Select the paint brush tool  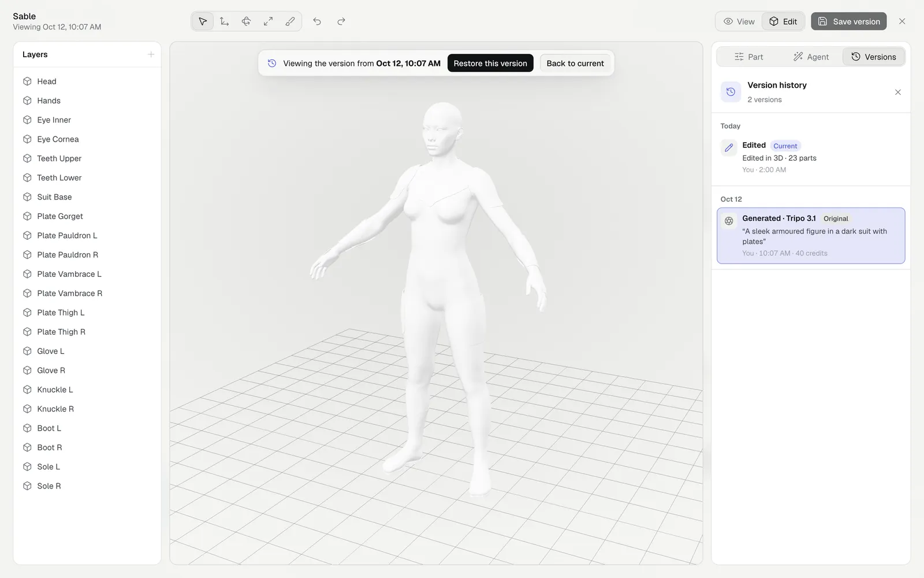[290, 21]
